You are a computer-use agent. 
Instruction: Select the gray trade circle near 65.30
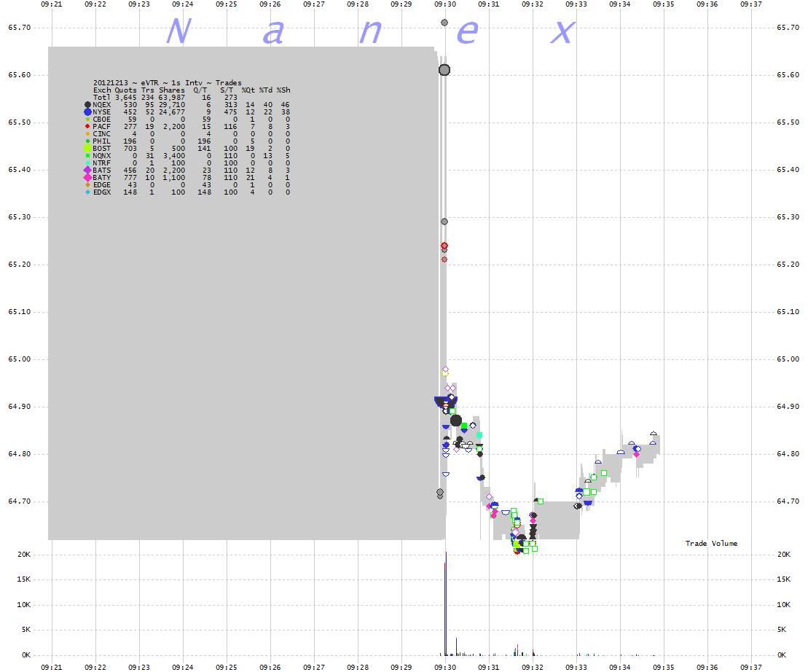444,222
